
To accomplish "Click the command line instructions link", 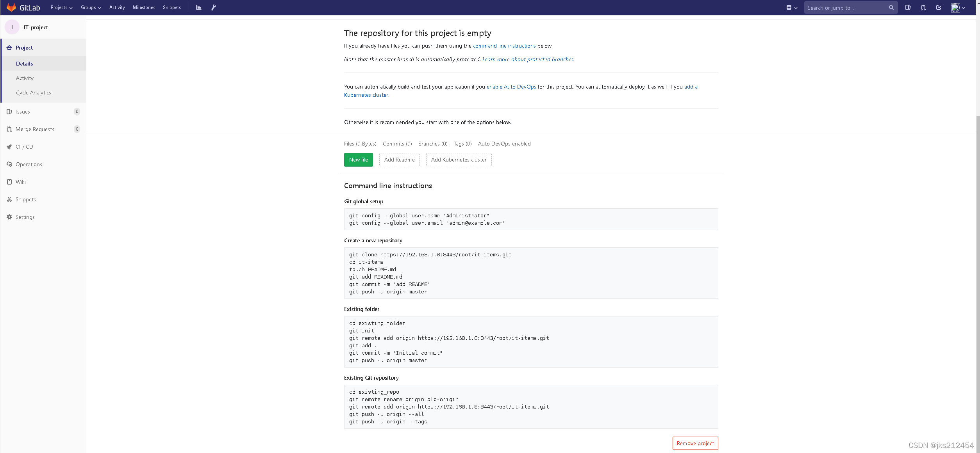I will [x=504, y=46].
